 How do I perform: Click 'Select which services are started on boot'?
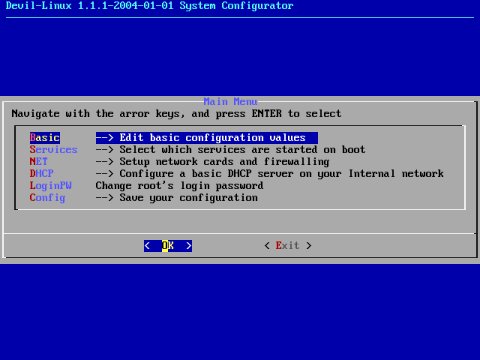click(x=231, y=150)
